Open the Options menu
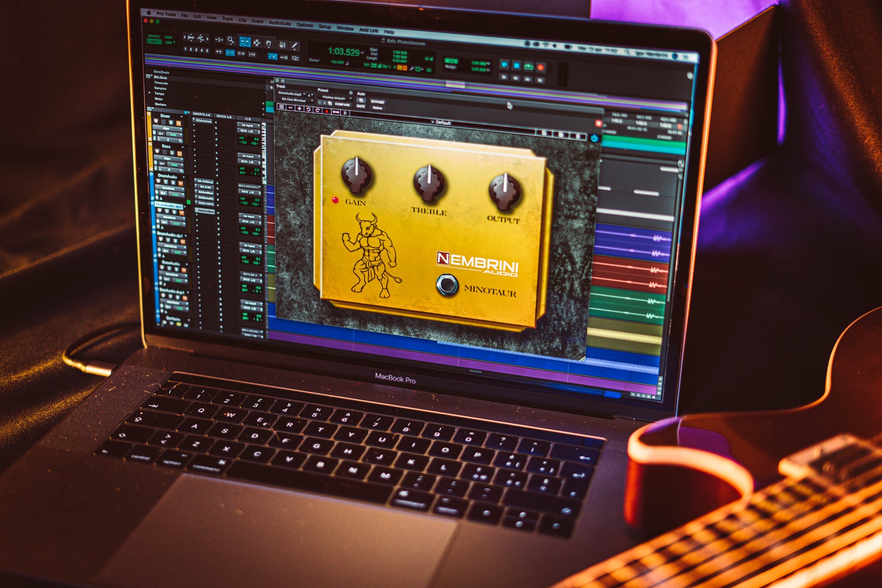The image size is (882, 588). pyautogui.click(x=305, y=24)
